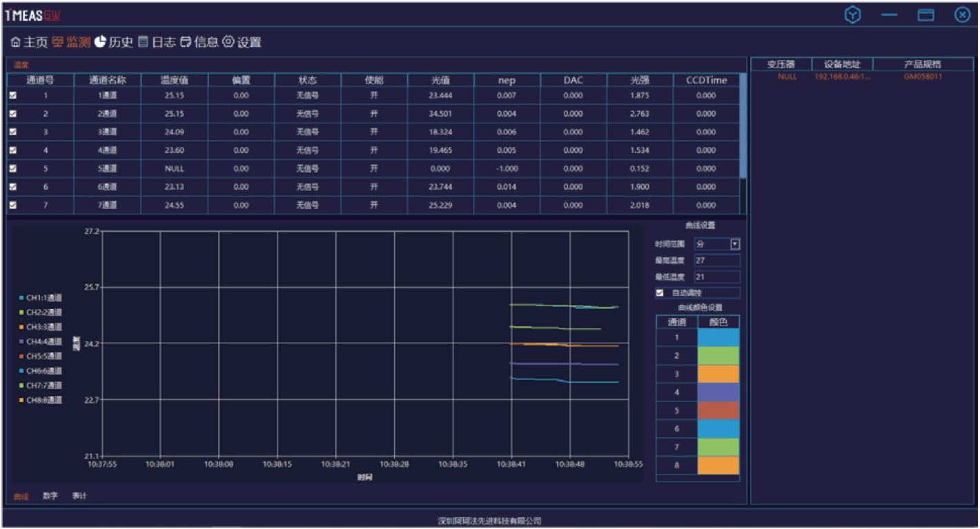
Task: Switch to the 表计 tab
Action: pyautogui.click(x=79, y=496)
